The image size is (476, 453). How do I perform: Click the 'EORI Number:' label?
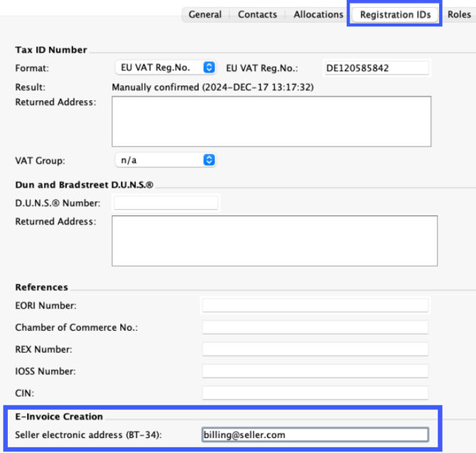(x=46, y=306)
